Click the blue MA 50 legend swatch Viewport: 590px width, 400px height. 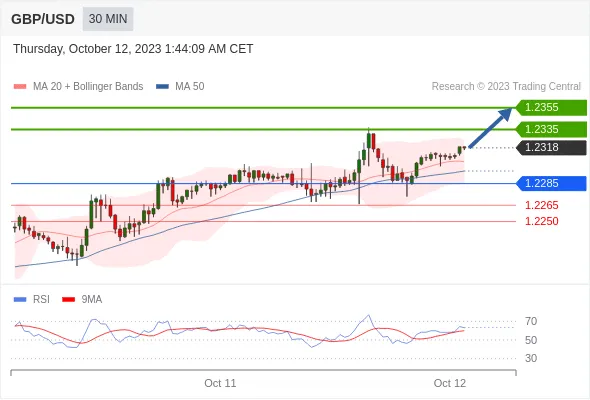tap(162, 87)
